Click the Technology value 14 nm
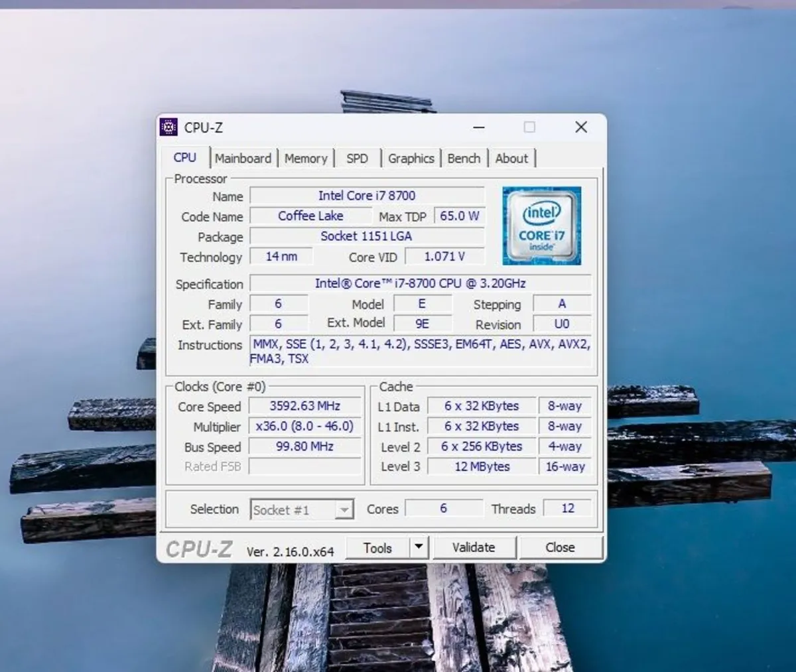 [281, 257]
